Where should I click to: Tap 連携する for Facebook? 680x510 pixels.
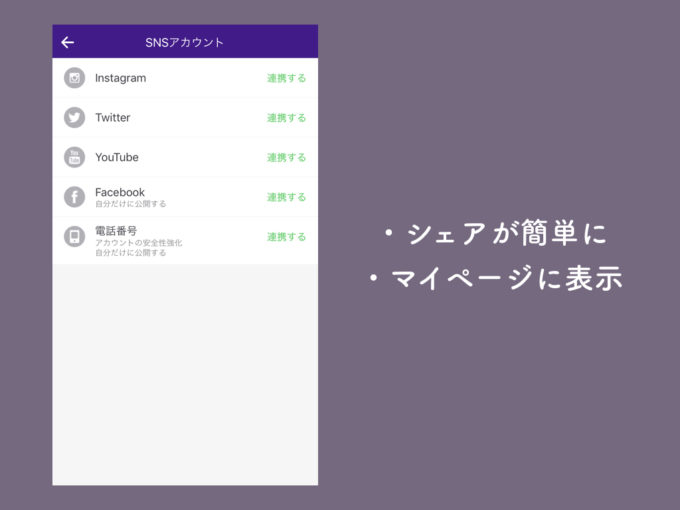click(286, 197)
